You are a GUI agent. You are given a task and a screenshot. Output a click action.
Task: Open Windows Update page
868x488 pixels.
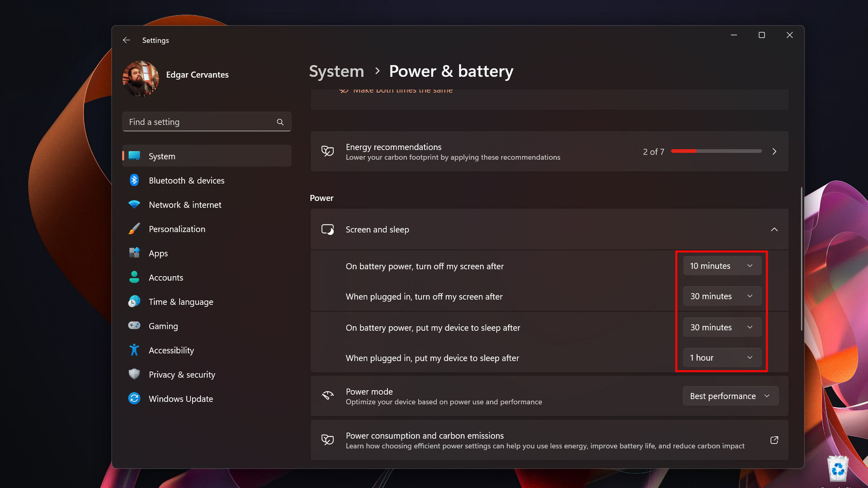(180, 399)
